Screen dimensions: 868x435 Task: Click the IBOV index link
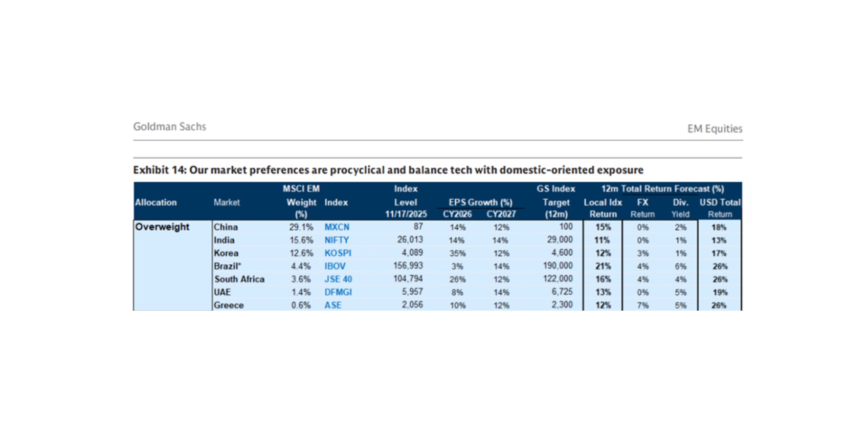point(335,266)
